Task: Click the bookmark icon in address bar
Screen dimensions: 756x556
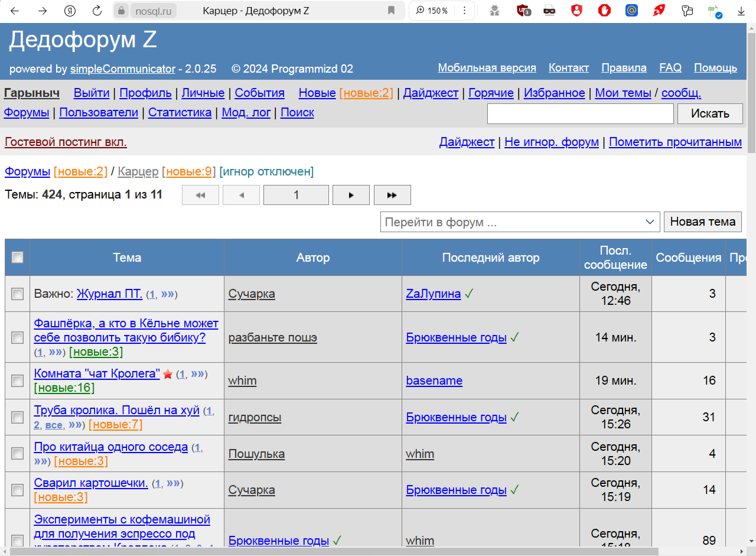Action: [391, 11]
